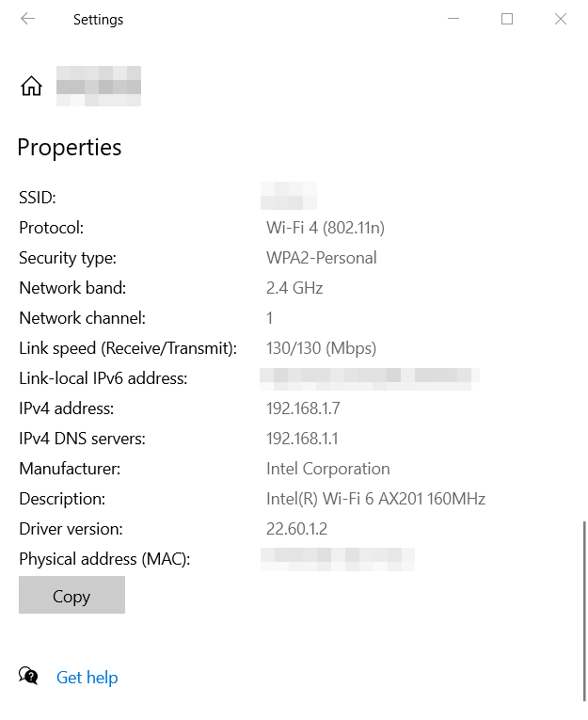Click the Get help chat bubble icon
The height and width of the screenshot is (720, 588).
(x=29, y=677)
